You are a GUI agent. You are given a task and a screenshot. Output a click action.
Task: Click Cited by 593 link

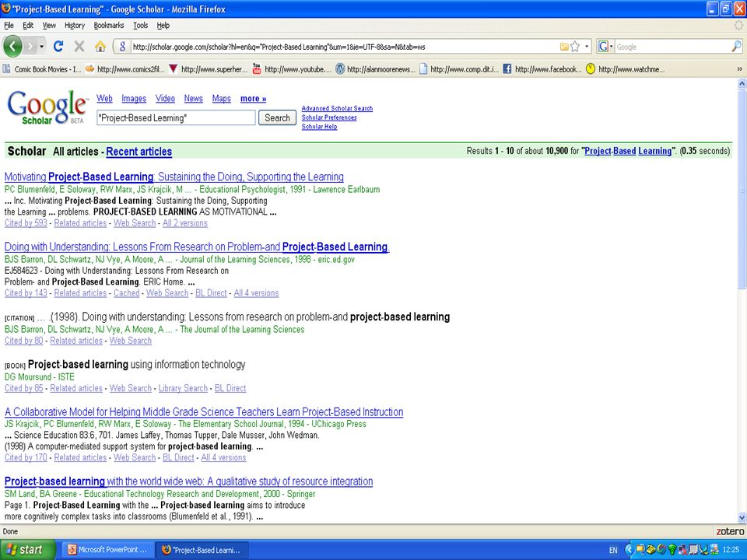[x=26, y=223]
